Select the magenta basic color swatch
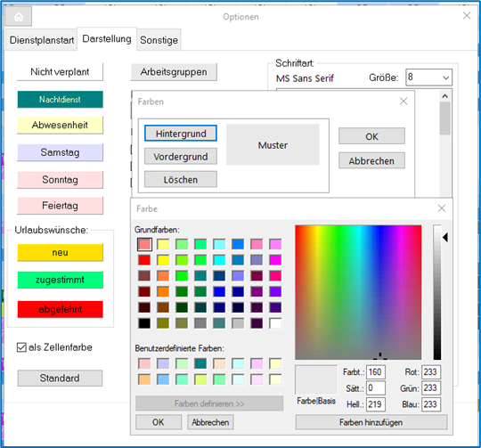 pos(275,260)
